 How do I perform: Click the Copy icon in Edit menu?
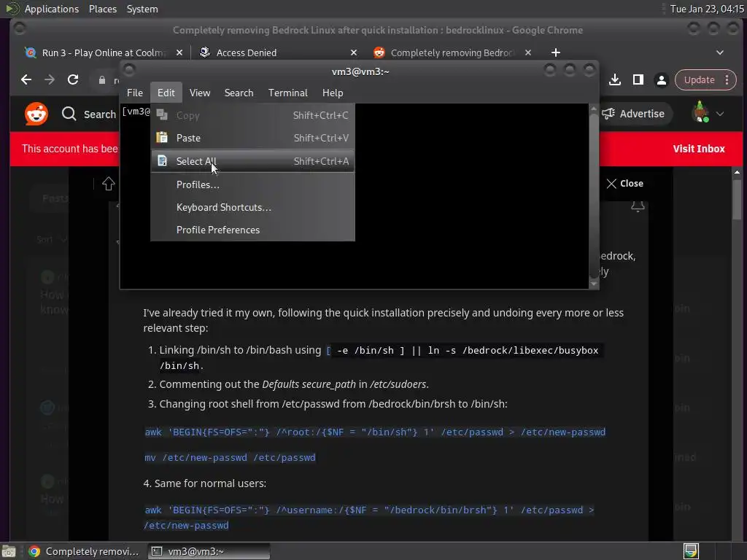coord(162,114)
